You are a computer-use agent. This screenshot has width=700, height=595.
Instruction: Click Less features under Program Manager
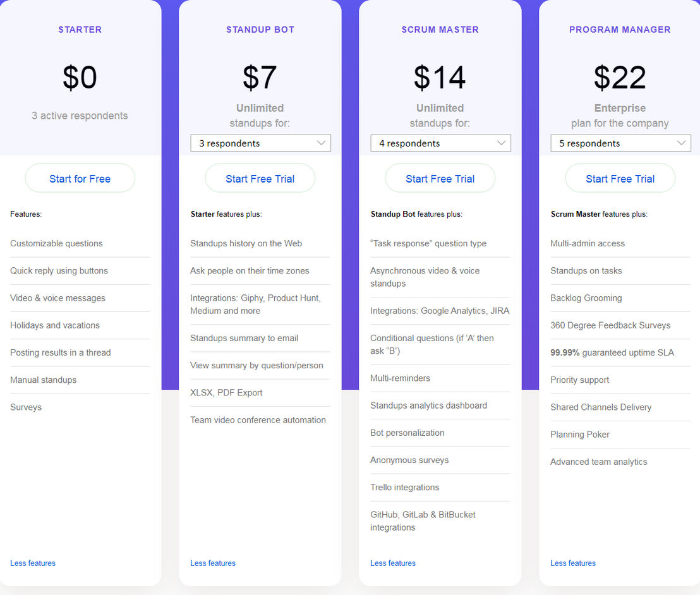click(x=573, y=563)
